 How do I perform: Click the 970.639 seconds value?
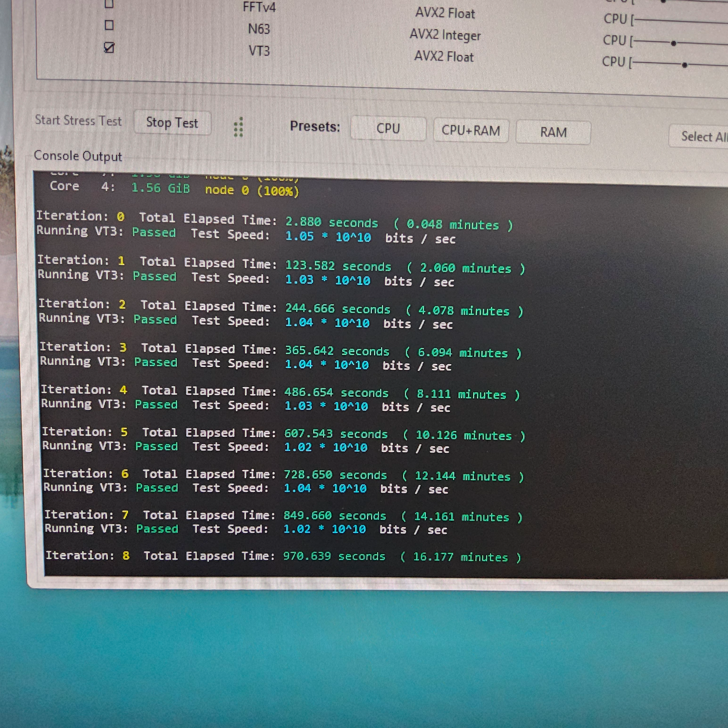click(x=334, y=556)
